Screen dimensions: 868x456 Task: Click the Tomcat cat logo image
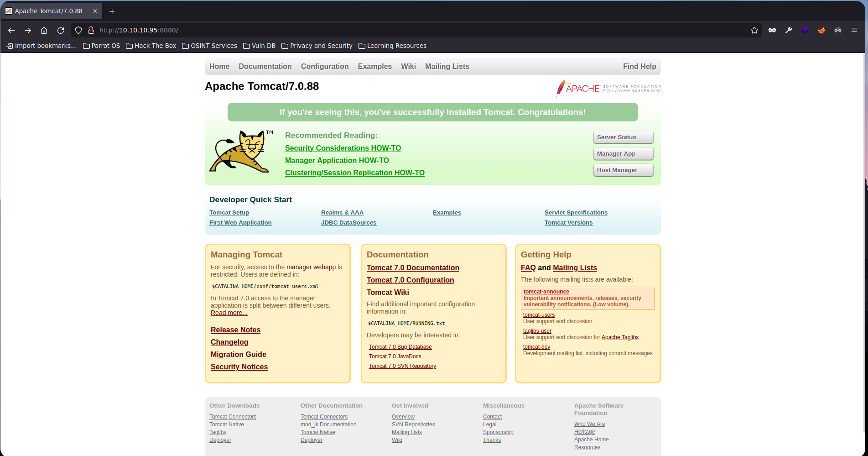coord(241,151)
